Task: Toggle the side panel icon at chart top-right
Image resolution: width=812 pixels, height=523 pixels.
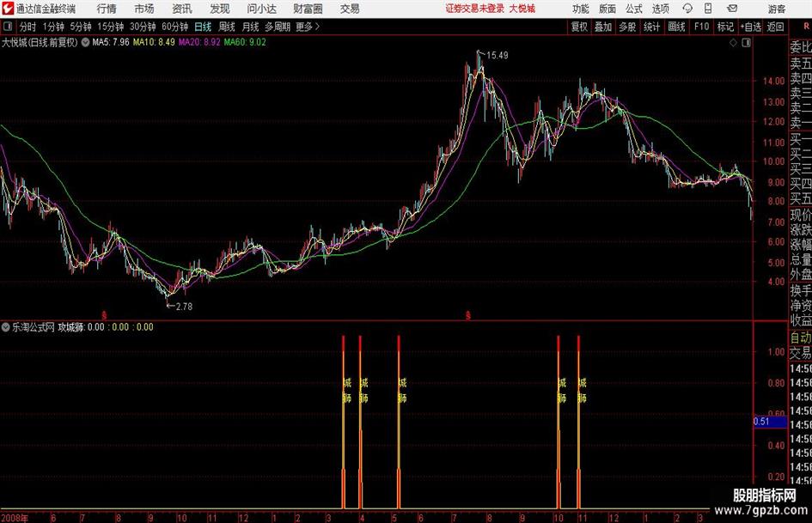Action: (746, 43)
